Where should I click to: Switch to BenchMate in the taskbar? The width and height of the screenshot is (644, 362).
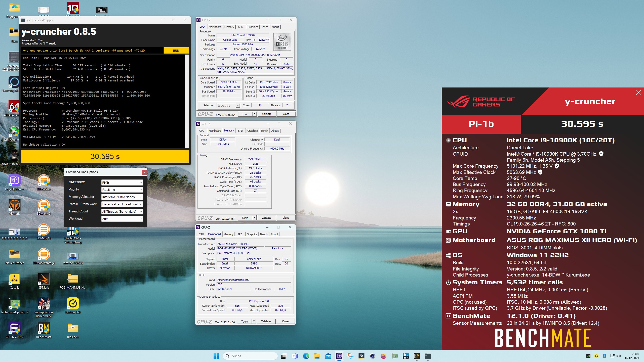coord(417,356)
